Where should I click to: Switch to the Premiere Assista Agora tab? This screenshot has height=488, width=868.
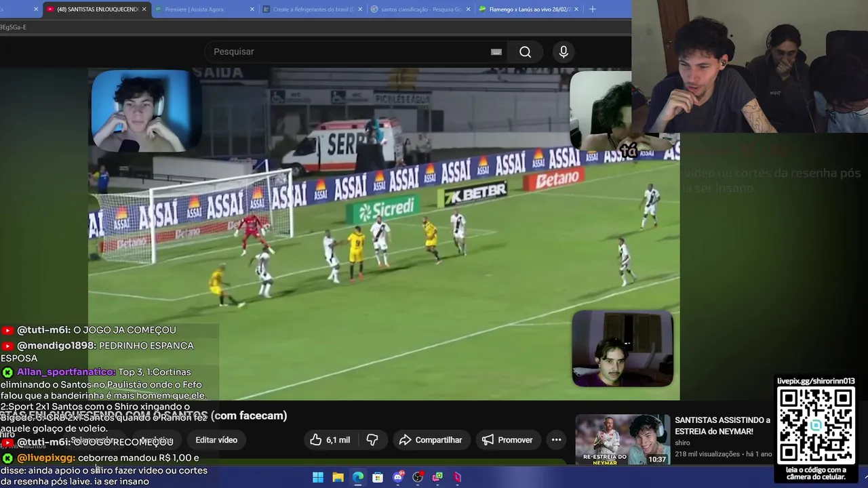click(204, 9)
